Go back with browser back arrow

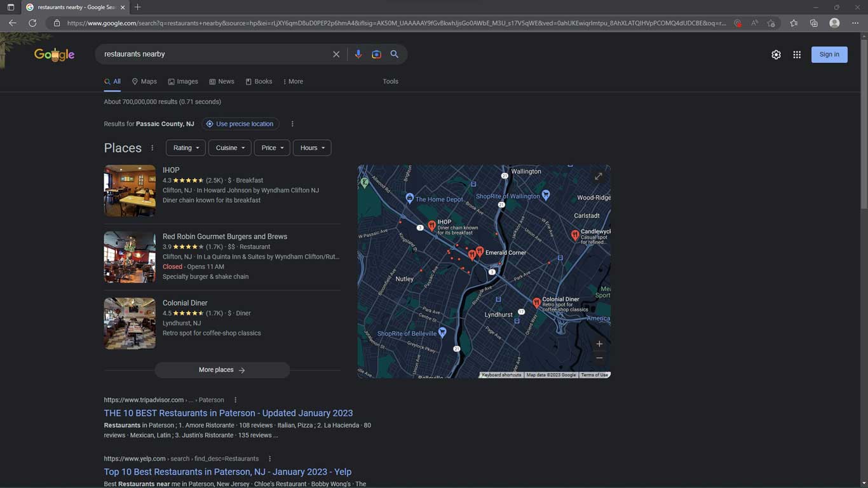[13, 23]
